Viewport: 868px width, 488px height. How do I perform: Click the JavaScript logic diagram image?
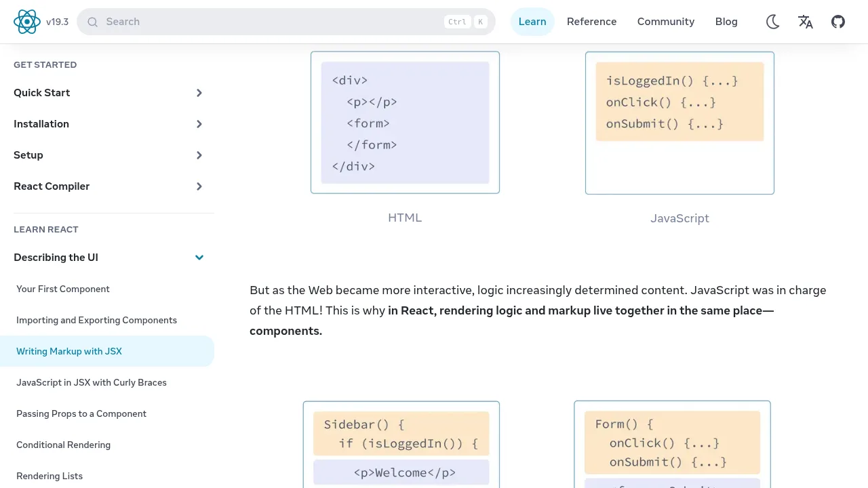coord(679,123)
